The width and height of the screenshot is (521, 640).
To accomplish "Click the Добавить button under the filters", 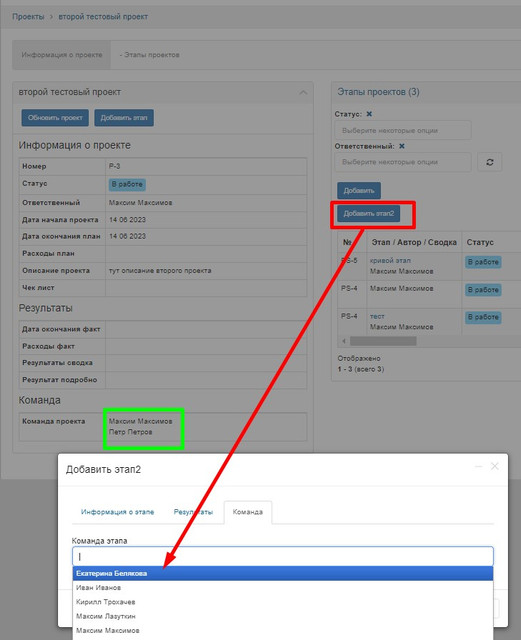I will tap(359, 191).
